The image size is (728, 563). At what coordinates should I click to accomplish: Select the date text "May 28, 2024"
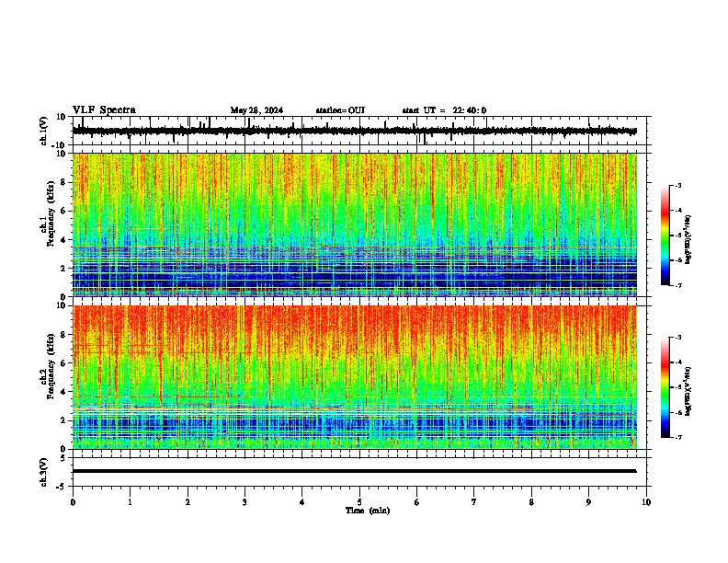pos(256,110)
